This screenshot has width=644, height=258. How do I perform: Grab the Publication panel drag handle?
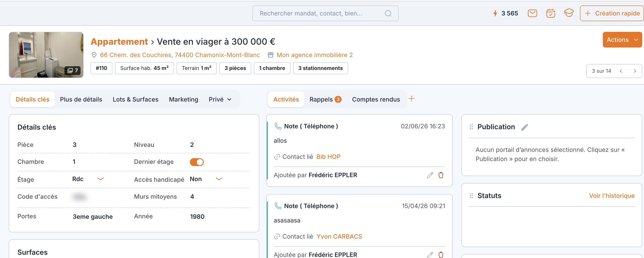pyautogui.click(x=471, y=127)
